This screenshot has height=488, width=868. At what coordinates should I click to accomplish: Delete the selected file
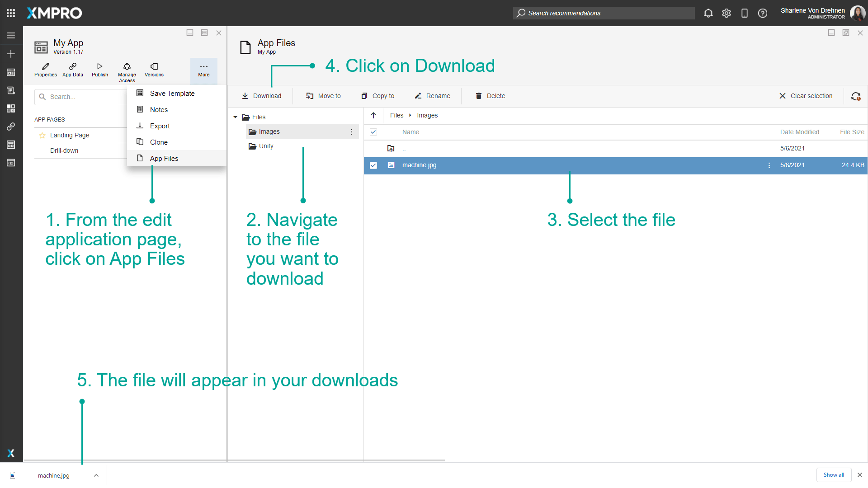coord(490,96)
